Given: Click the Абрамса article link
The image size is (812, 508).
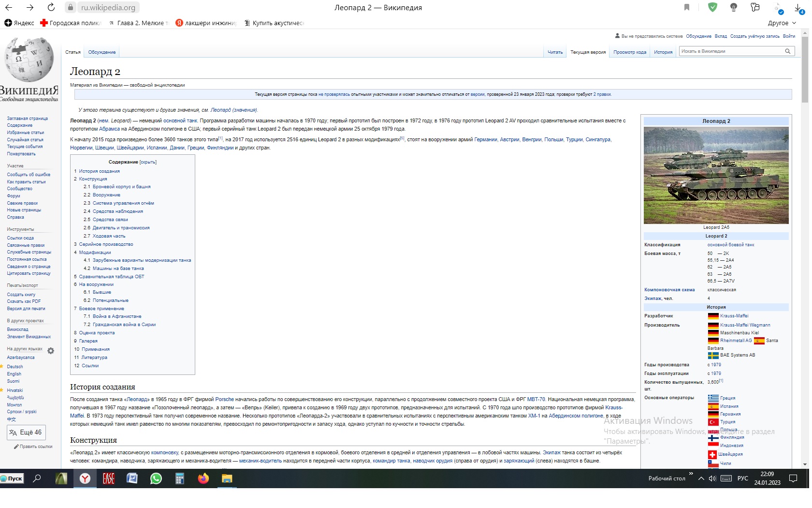Looking at the screenshot, I should 109,129.
